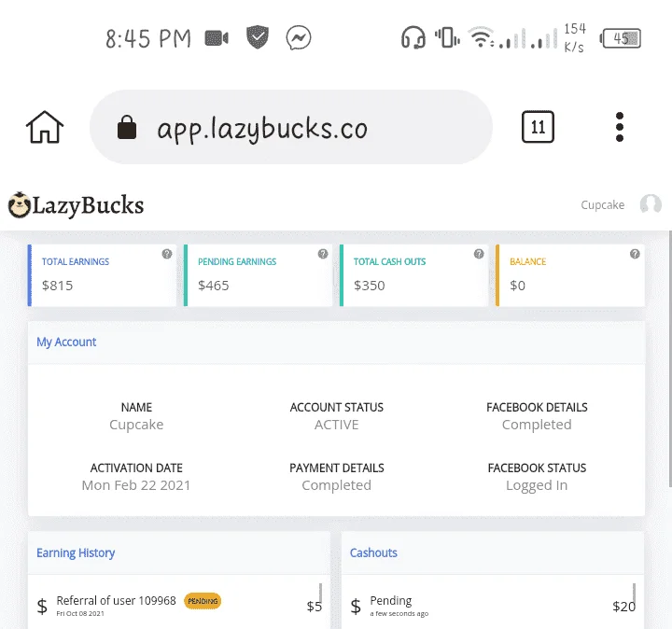Click the 'Fri Oct 08 2021' date
The image size is (672, 629).
(80, 613)
